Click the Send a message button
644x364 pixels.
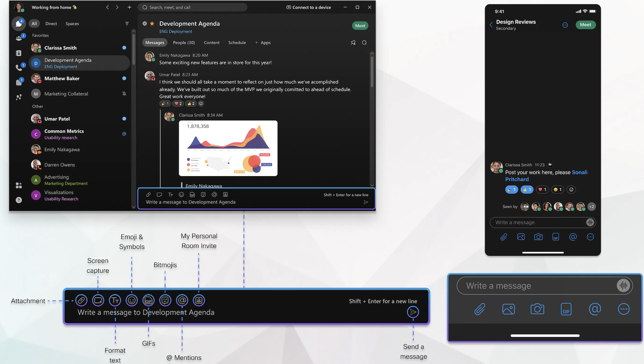pos(412,312)
